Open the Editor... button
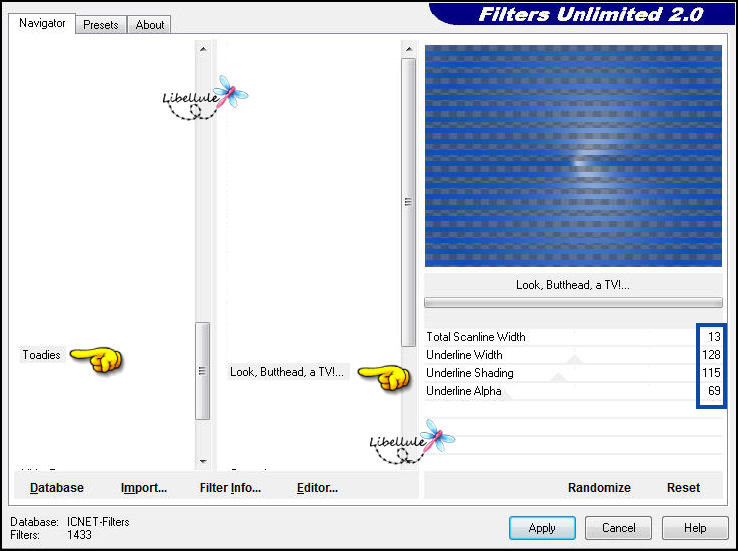Screen dimensions: 738x551 point(317,487)
